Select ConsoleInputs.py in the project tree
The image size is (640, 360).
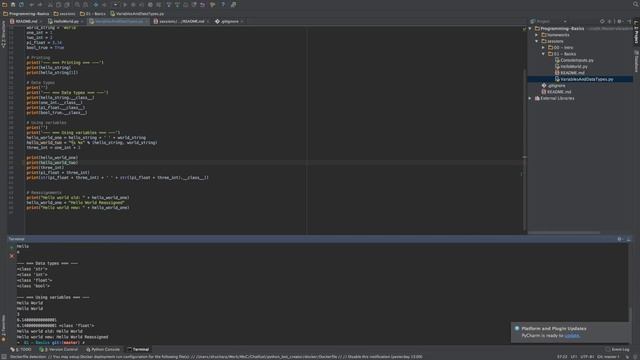tap(574, 60)
